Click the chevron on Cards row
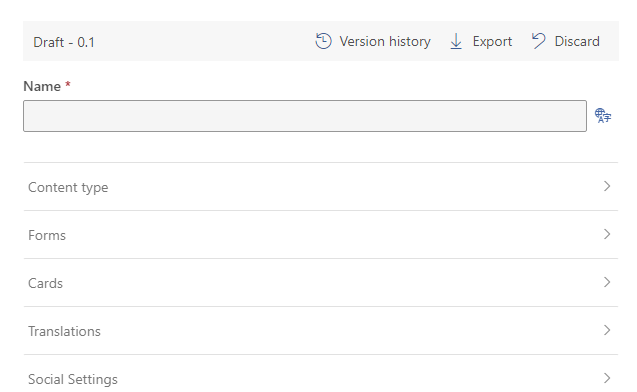Screen dimensions: 637x392 pos(607,282)
